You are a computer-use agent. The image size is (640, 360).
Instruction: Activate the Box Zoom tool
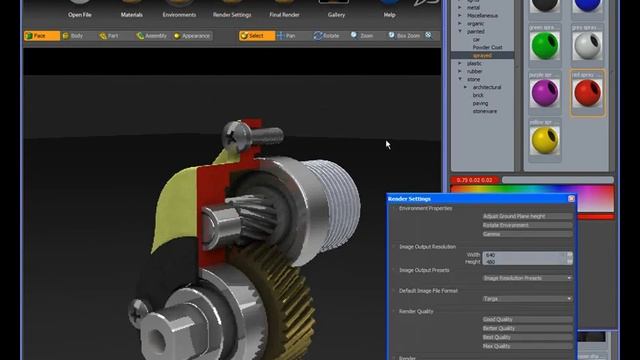pos(404,36)
